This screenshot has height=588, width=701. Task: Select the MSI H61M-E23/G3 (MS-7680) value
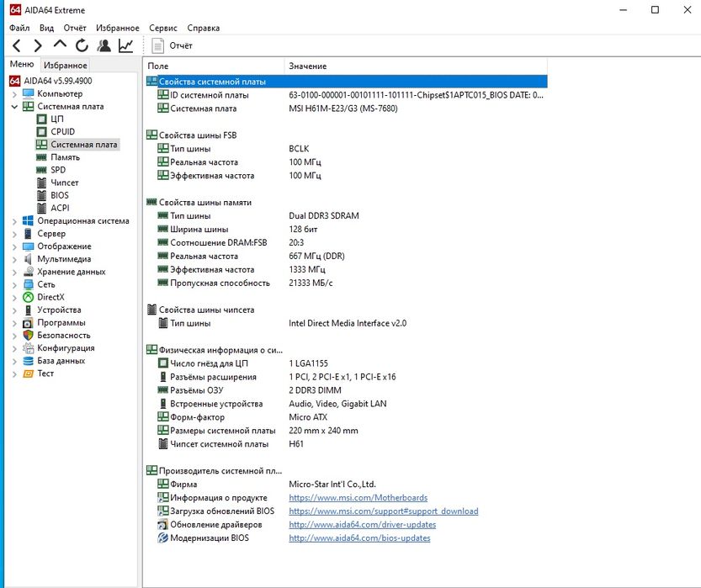[343, 109]
